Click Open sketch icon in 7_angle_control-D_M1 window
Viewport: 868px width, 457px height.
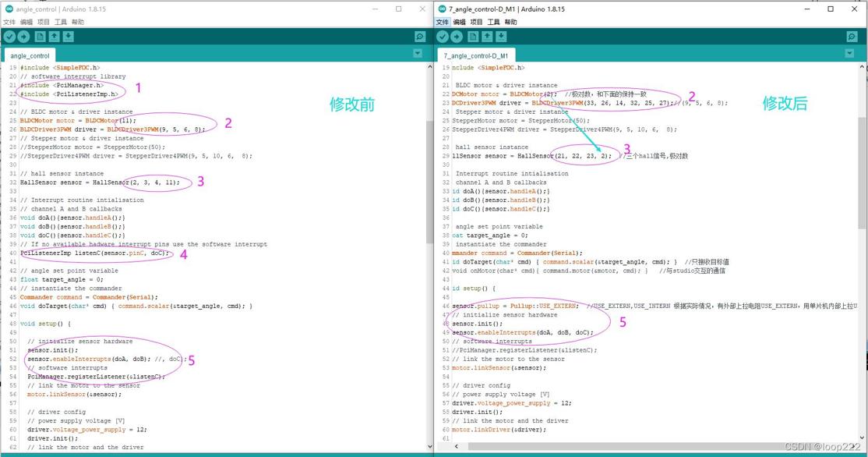(x=487, y=37)
